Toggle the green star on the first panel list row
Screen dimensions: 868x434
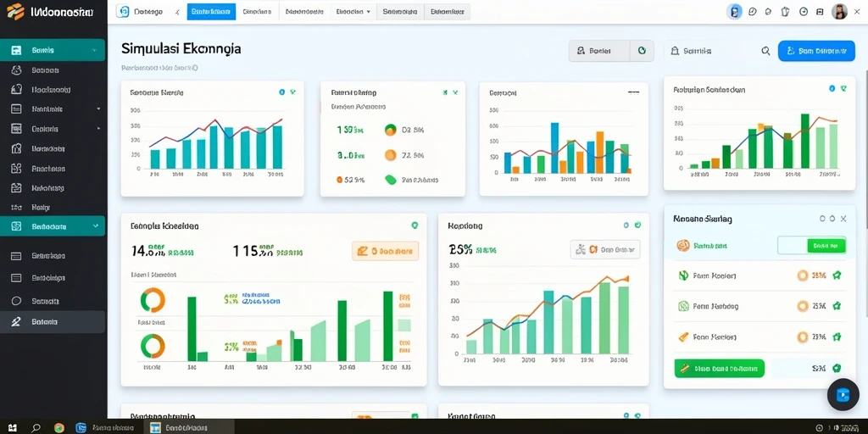coord(837,275)
